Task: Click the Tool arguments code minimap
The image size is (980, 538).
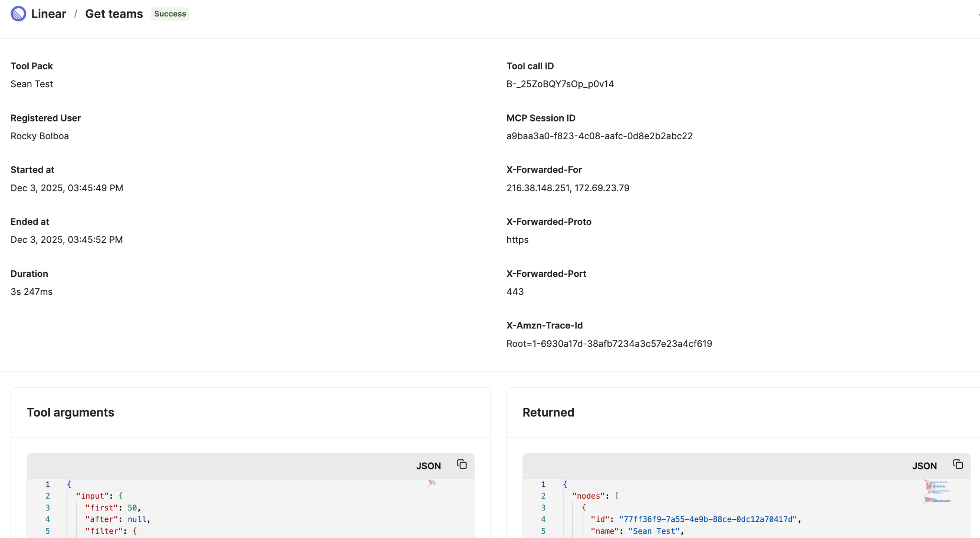Action: 432,483
